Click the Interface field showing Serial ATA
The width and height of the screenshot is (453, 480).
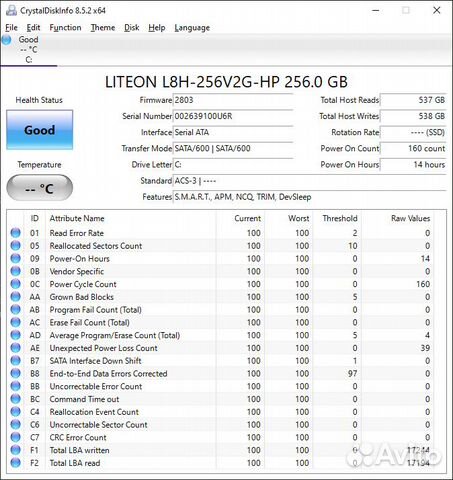pos(233,132)
